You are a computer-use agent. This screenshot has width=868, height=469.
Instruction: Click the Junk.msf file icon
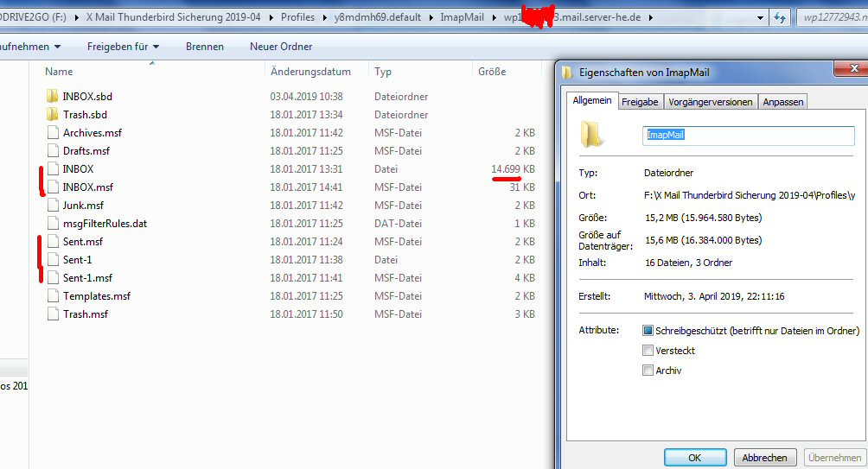click(x=53, y=206)
